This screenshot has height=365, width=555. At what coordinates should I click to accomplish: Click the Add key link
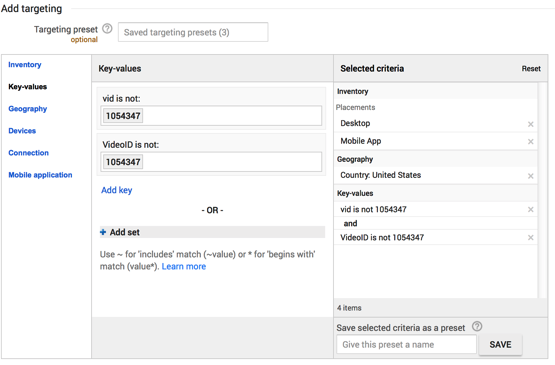coord(116,190)
